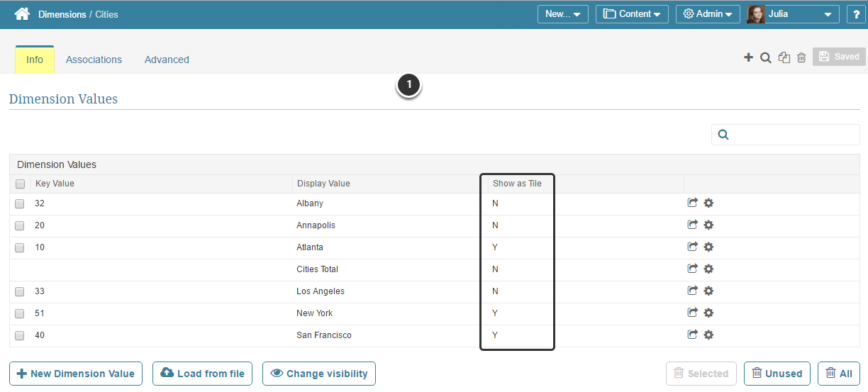Toggle the select-all checkbox in table header
Viewport: 868px width, 392px height.
click(20, 184)
